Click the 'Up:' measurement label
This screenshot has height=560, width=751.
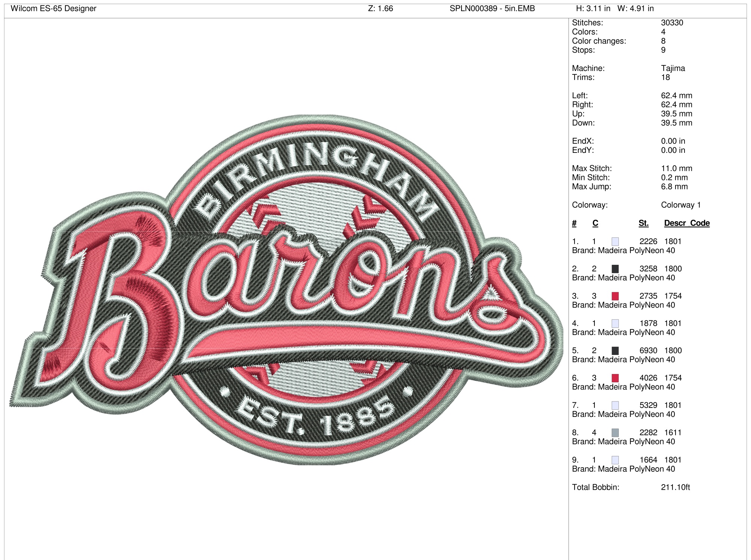point(578,114)
